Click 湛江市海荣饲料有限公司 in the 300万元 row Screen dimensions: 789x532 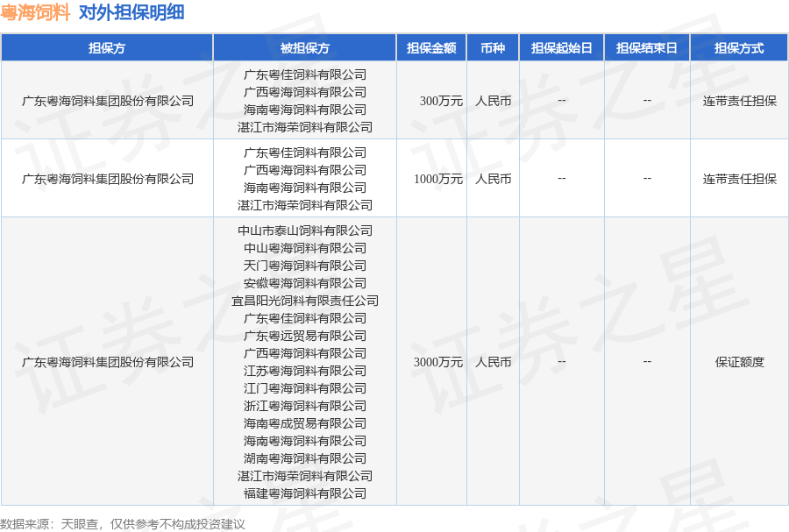[305, 127]
